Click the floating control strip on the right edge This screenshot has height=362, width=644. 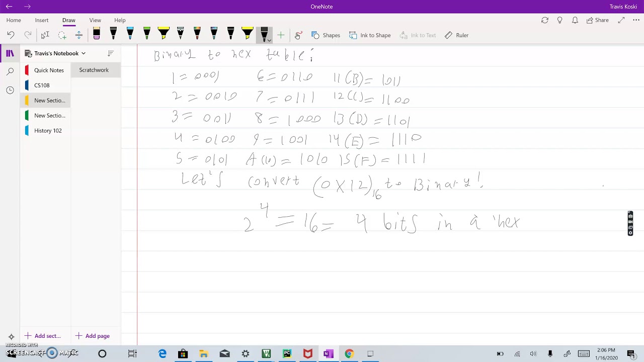click(630, 224)
